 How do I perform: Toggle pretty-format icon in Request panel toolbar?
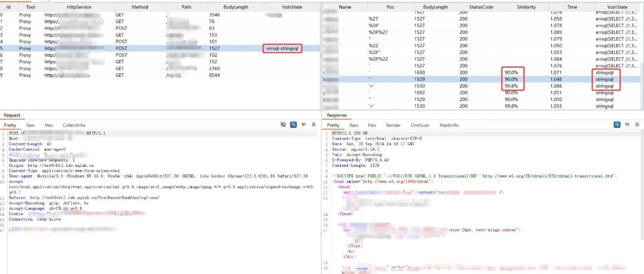click(293, 125)
